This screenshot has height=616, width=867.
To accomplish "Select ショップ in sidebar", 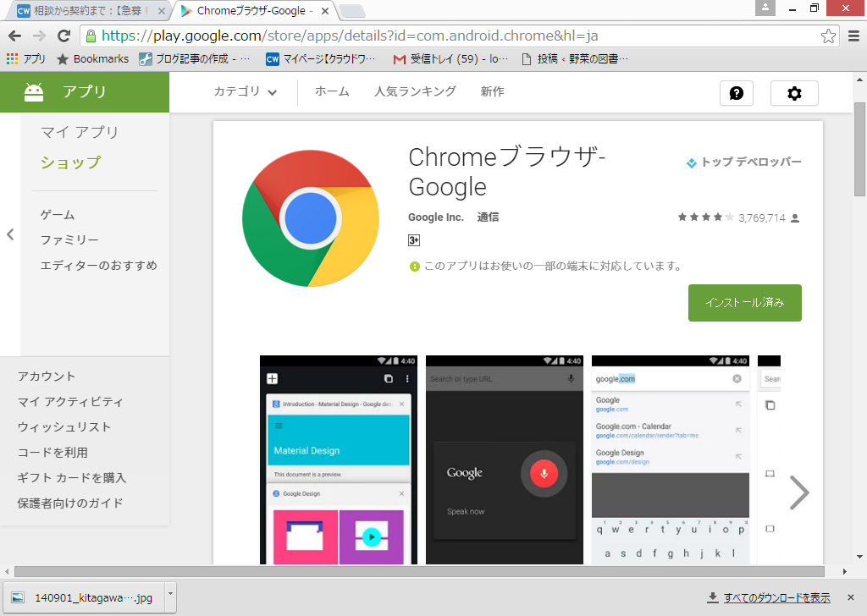I will click(x=71, y=162).
